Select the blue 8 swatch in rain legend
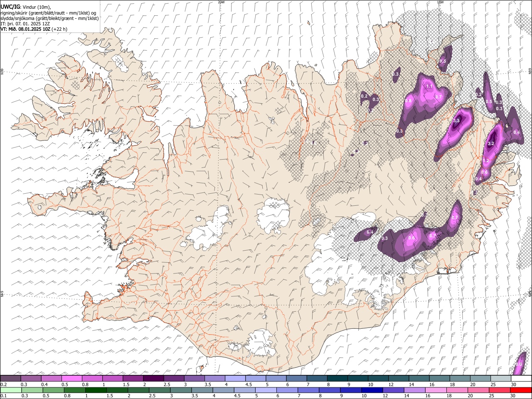This screenshot has height=399, width=532. click(x=329, y=390)
